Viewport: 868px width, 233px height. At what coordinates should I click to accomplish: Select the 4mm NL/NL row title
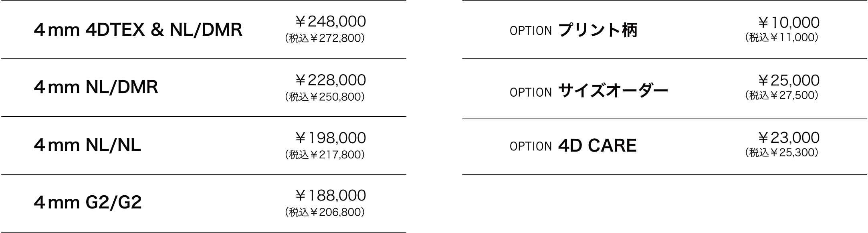87,145
